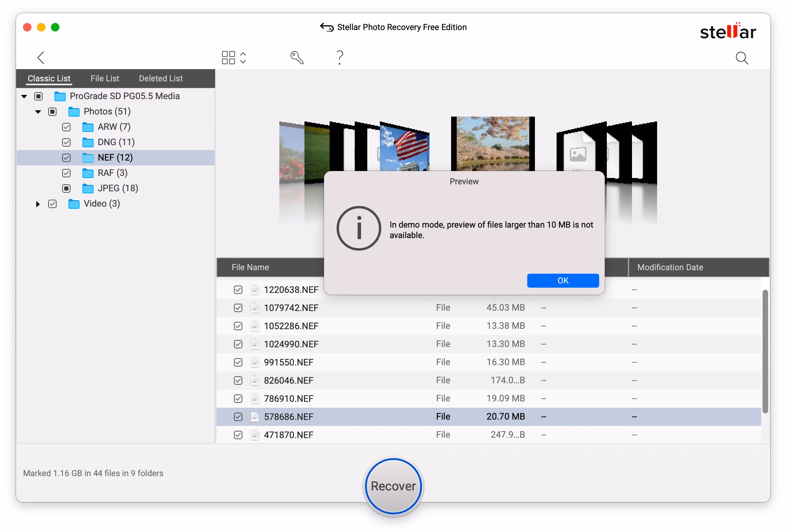Click the file icon of 578686.NEF
The height and width of the screenshot is (532, 787).
(255, 417)
